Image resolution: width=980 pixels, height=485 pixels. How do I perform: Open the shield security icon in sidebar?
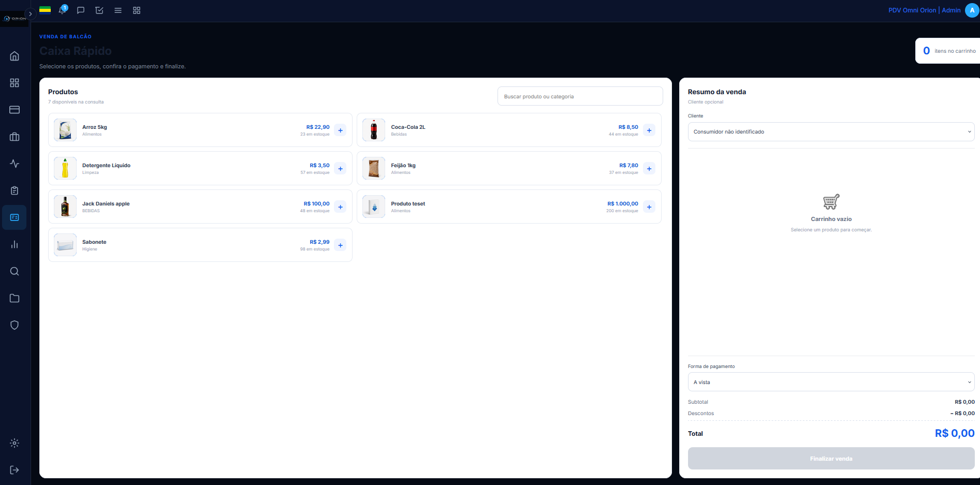click(14, 325)
